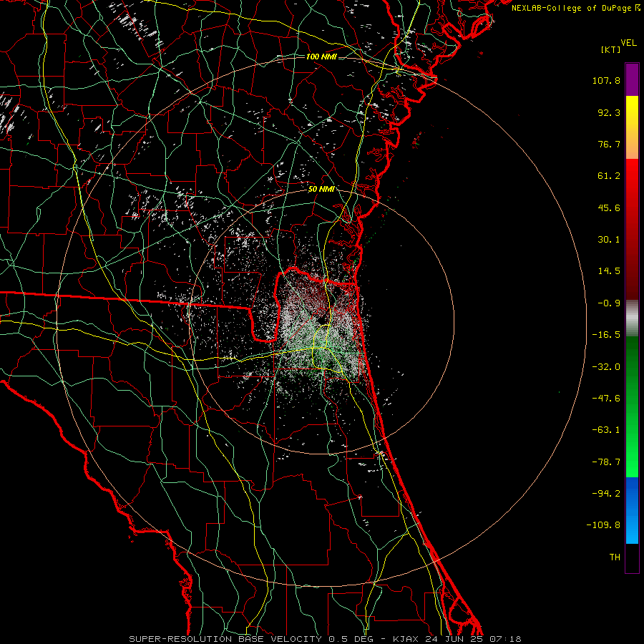Click the purple swatch atop color bar

click(x=632, y=80)
